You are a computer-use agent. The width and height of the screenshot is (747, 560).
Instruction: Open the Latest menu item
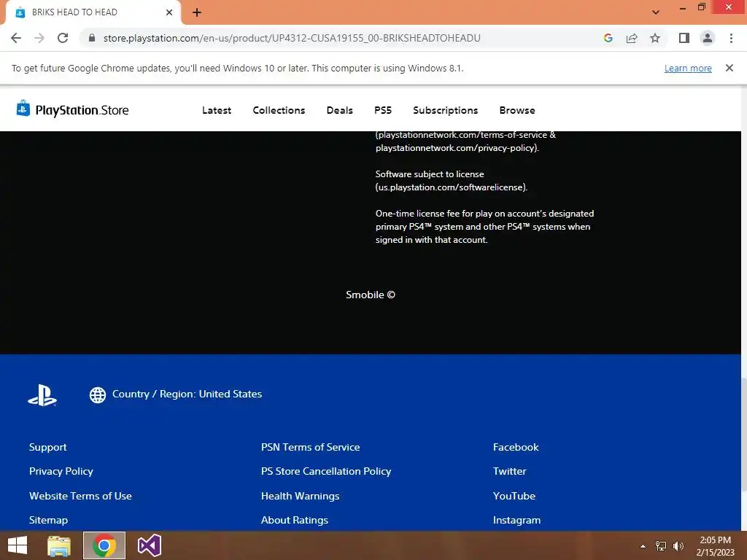click(x=217, y=110)
